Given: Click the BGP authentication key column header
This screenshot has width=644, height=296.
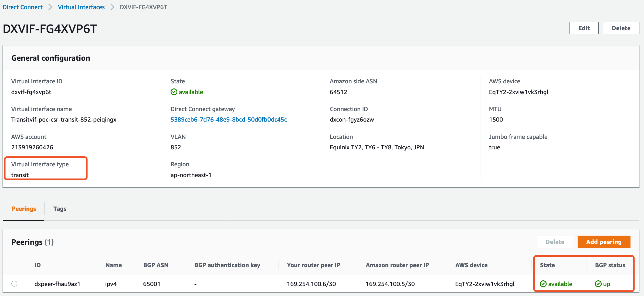Looking at the screenshot, I should (227, 265).
